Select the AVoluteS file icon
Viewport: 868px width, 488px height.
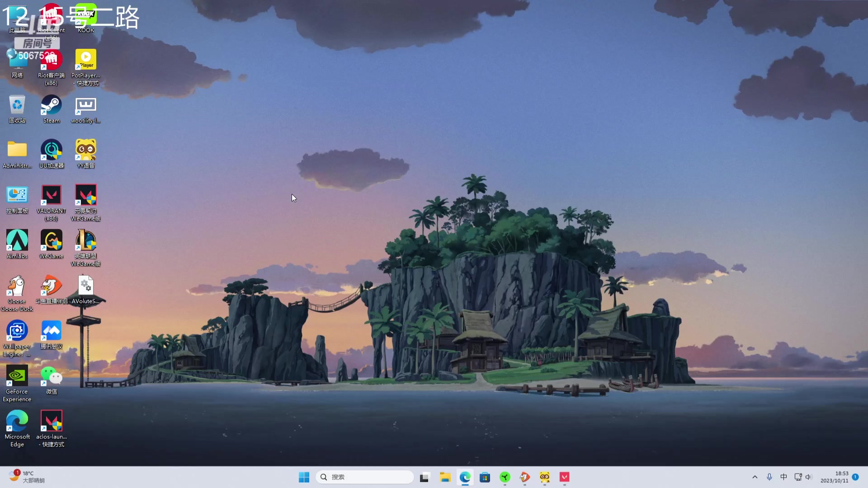(x=85, y=289)
